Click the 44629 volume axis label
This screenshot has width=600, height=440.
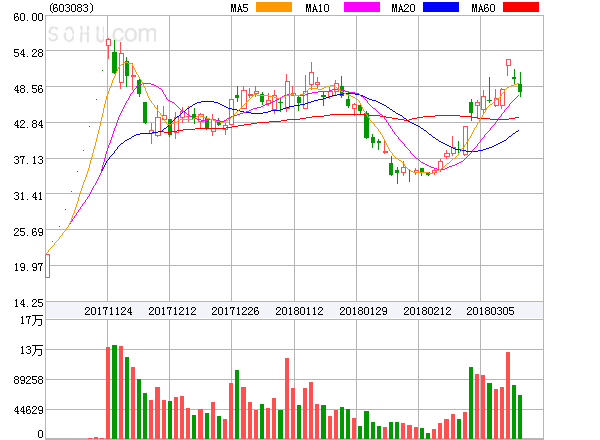[28, 410]
